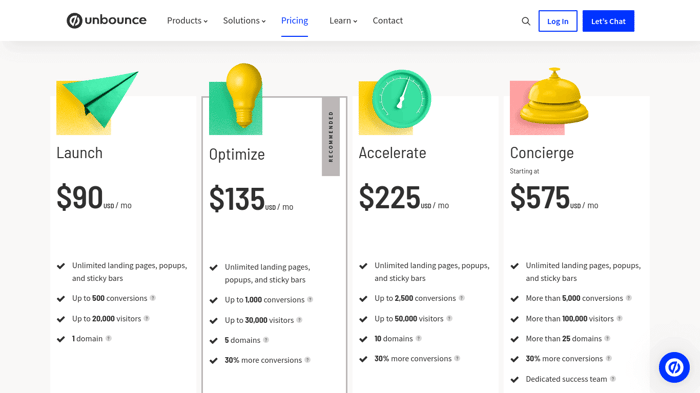Image resolution: width=700 pixels, height=393 pixels.
Task: Click info icon beside Dedicated success team
Action: tap(613, 379)
